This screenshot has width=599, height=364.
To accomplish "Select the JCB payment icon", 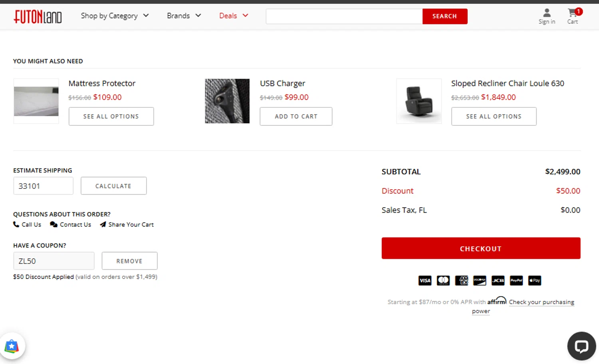I will click(498, 281).
